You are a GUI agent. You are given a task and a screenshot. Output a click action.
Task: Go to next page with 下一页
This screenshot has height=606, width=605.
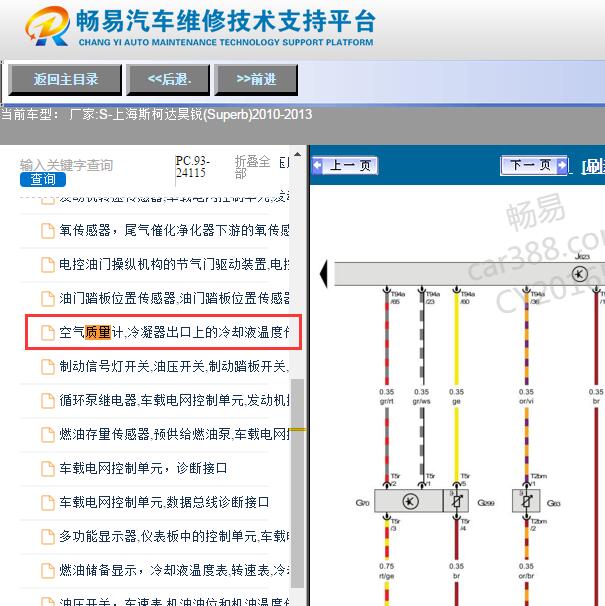pyautogui.click(x=534, y=165)
